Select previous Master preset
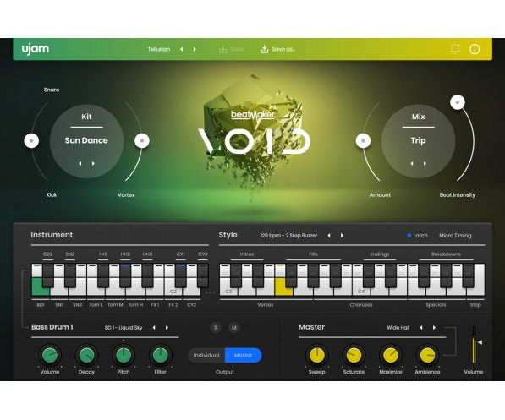 421,328
